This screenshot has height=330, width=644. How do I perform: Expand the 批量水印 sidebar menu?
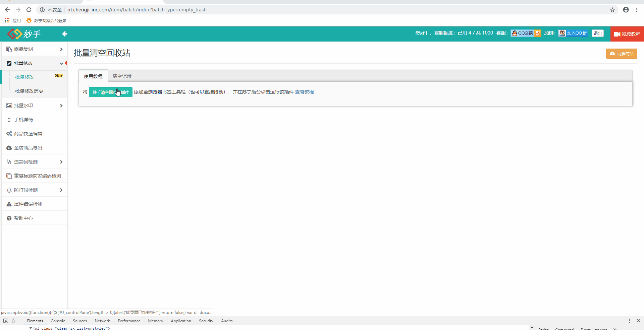point(34,106)
